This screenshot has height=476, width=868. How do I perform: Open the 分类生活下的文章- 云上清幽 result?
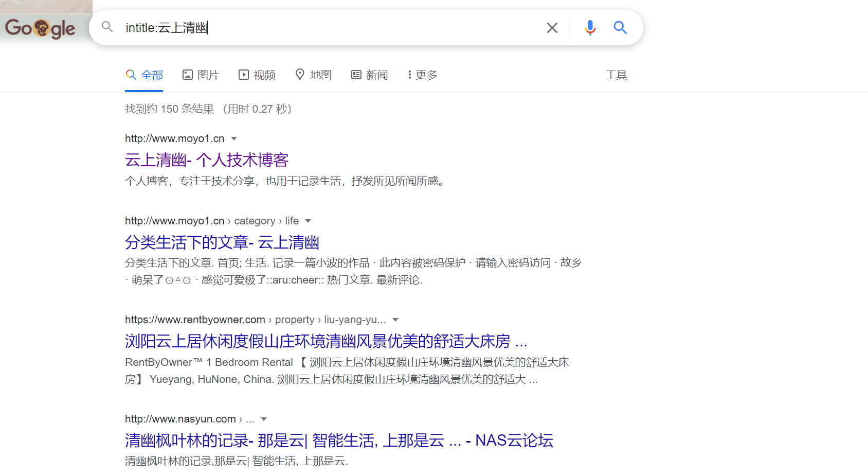tap(222, 242)
